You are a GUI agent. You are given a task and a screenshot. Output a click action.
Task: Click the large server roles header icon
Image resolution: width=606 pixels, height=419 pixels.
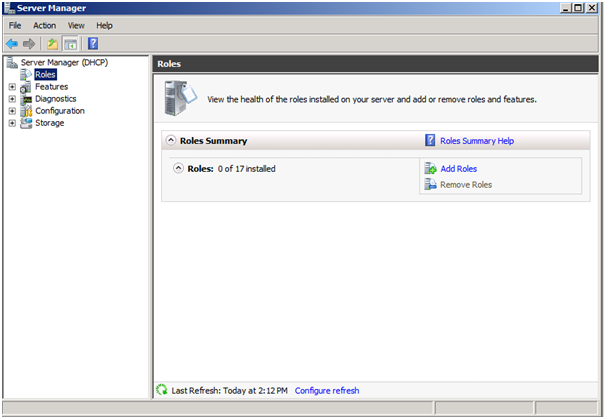(x=180, y=98)
